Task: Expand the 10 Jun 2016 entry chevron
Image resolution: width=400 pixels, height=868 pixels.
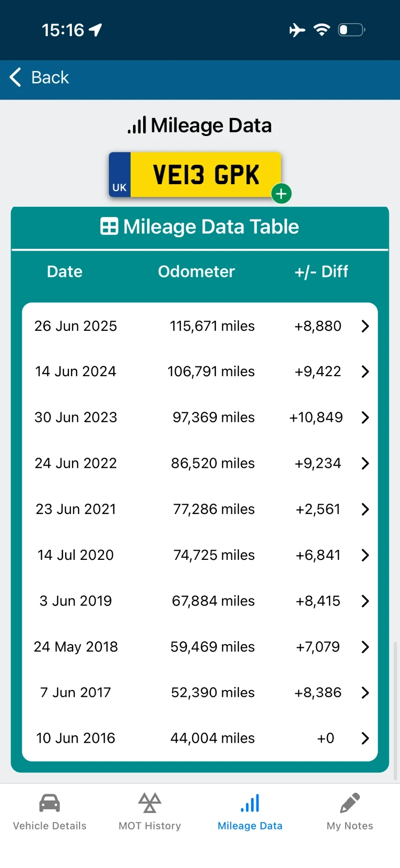Action: [x=365, y=738]
